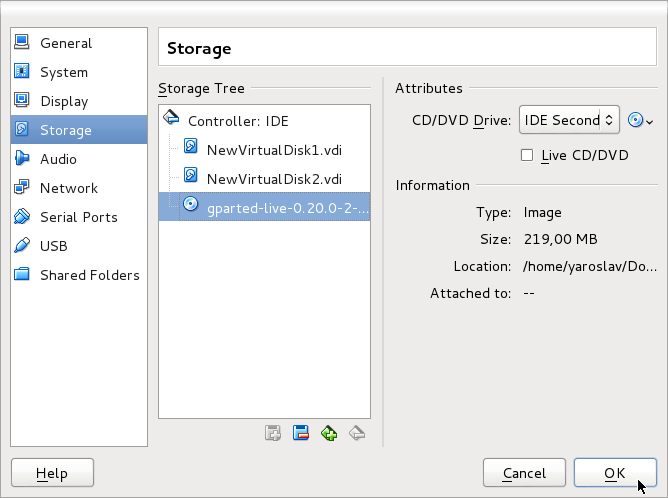Image resolution: width=668 pixels, height=498 pixels.
Task: Click the CD icon beside gparted-live entry
Action: click(191, 207)
